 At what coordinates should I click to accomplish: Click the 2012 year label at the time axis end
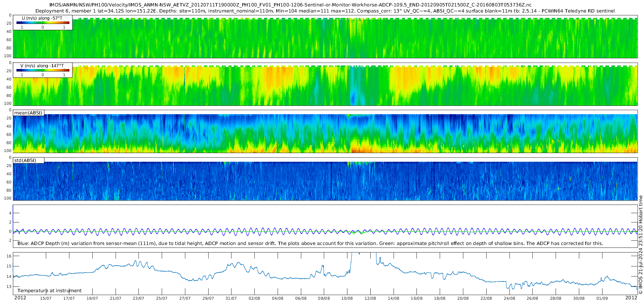pyautogui.click(x=631, y=298)
